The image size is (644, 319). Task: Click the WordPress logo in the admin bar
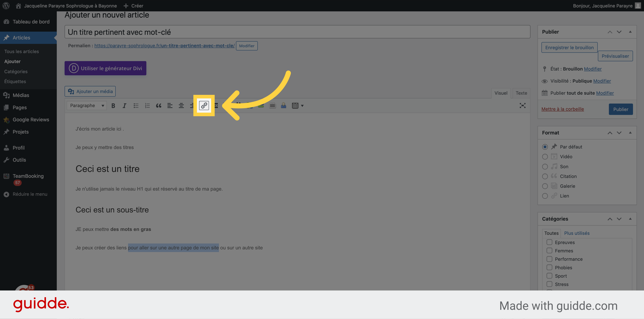[x=6, y=6]
